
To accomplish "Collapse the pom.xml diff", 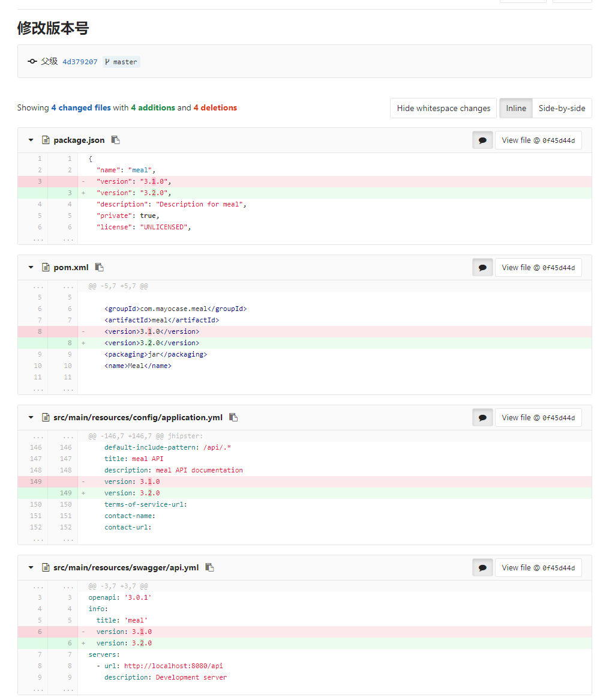I will [31, 267].
